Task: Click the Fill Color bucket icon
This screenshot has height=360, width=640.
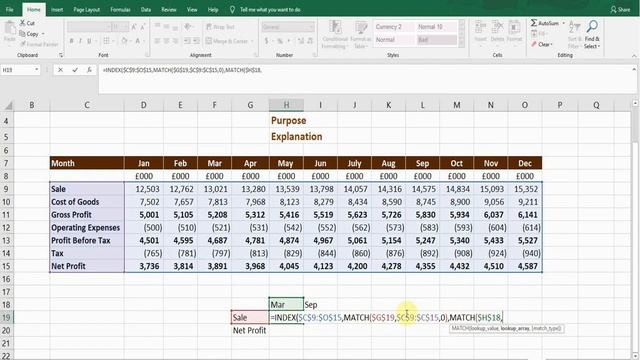Action: (x=124, y=41)
